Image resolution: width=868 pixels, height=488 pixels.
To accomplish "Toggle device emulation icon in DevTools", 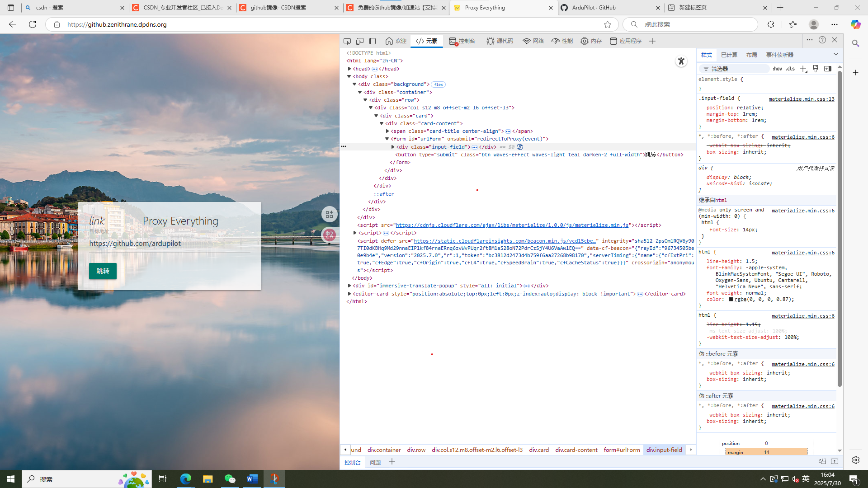I will 360,41.
